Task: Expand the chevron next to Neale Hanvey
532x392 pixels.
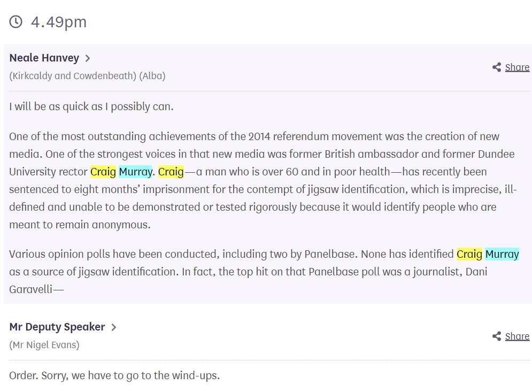Action: pyautogui.click(x=88, y=58)
